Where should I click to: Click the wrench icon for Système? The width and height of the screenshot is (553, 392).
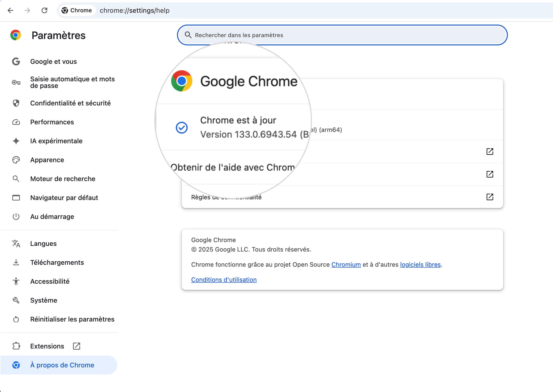pyautogui.click(x=16, y=300)
